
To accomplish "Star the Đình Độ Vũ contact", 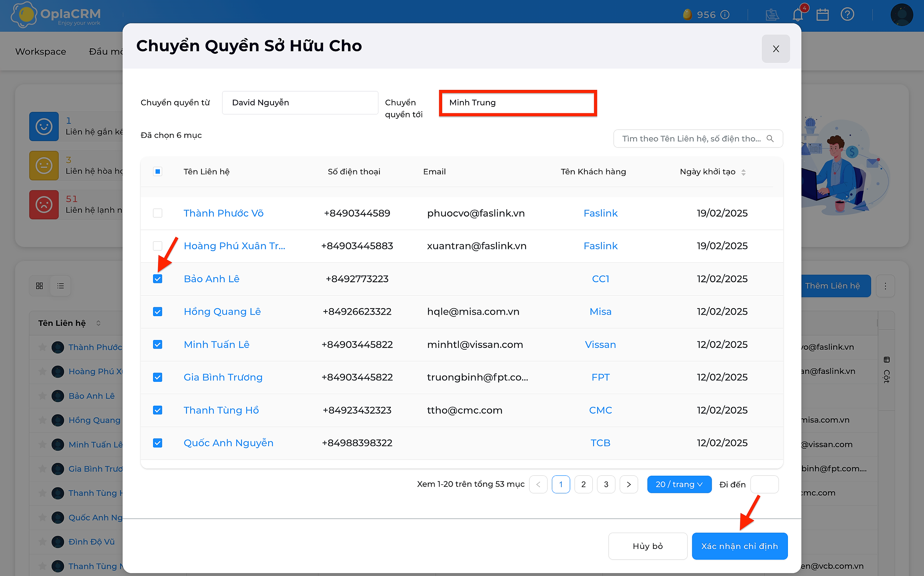I will pos(42,541).
